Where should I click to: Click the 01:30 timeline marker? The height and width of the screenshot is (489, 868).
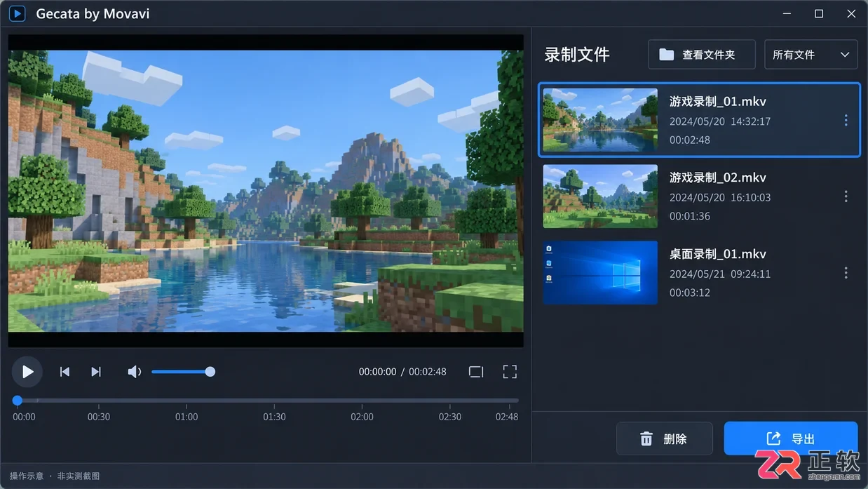tap(274, 417)
